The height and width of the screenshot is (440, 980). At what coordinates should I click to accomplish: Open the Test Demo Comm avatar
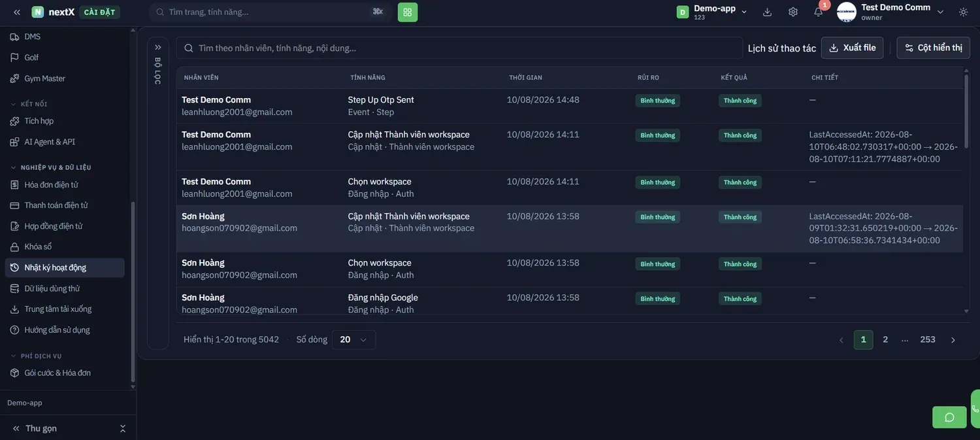[x=847, y=12]
